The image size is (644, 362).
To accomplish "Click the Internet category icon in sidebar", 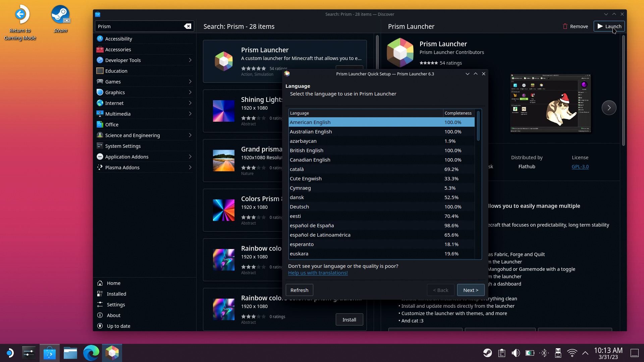I will pyautogui.click(x=100, y=103).
